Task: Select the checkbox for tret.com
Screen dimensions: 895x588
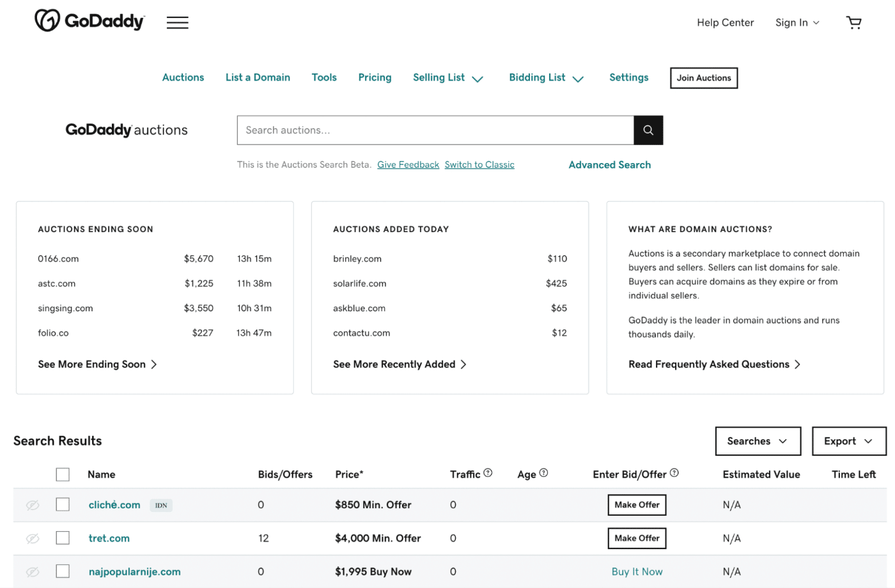Action: [62, 538]
